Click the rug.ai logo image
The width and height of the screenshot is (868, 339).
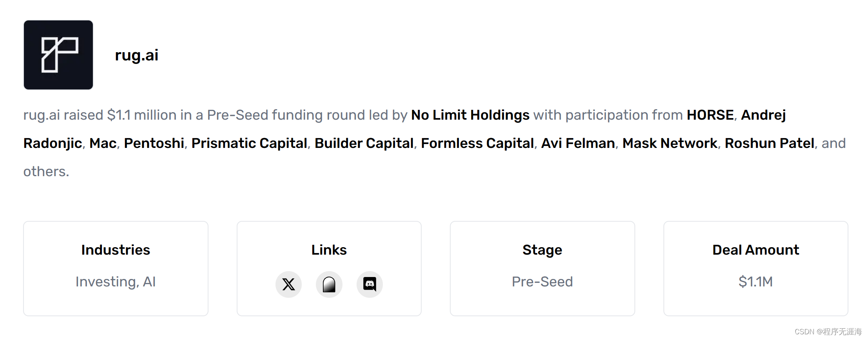(58, 55)
